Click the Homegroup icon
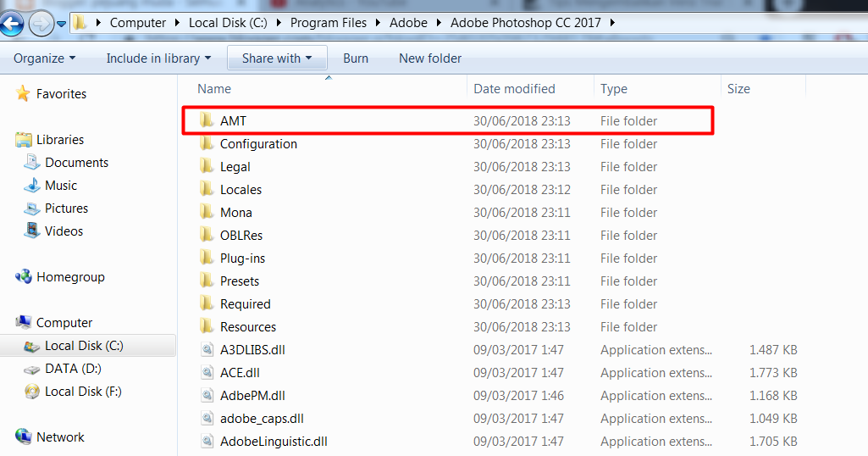 click(23, 276)
